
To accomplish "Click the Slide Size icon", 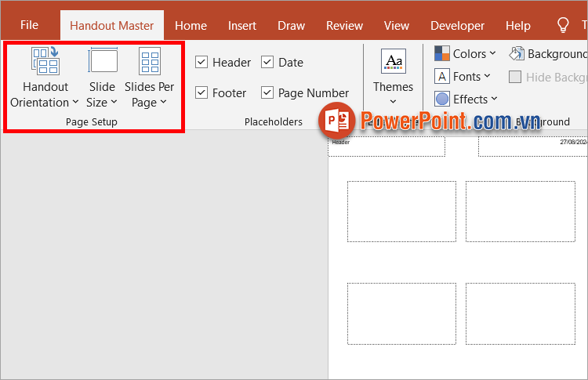I will [x=103, y=60].
